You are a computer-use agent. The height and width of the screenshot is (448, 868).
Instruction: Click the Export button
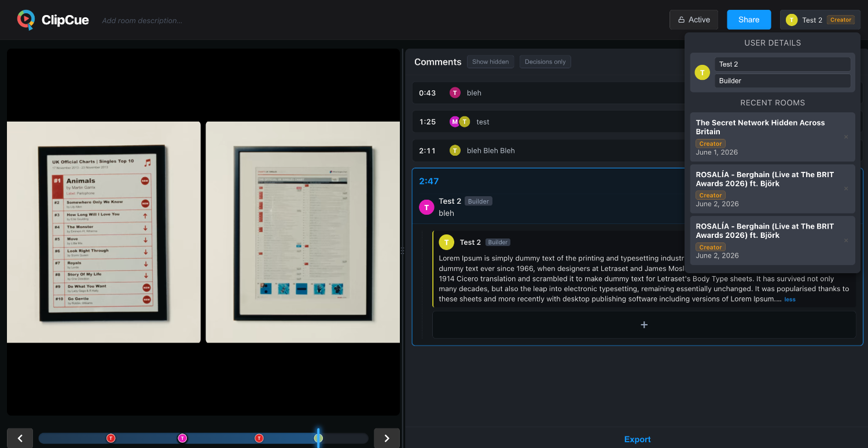tap(637, 439)
